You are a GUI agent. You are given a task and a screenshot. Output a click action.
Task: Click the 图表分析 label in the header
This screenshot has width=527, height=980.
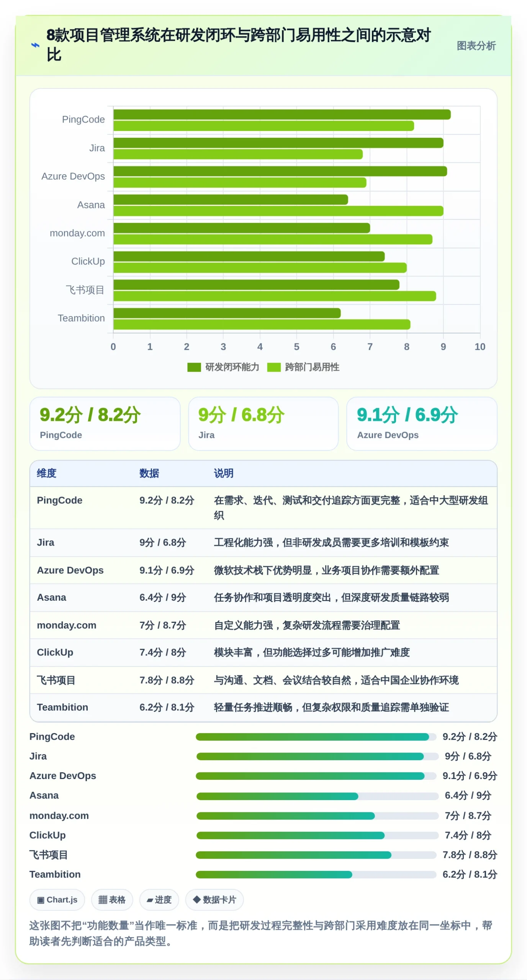coord(476,46)
